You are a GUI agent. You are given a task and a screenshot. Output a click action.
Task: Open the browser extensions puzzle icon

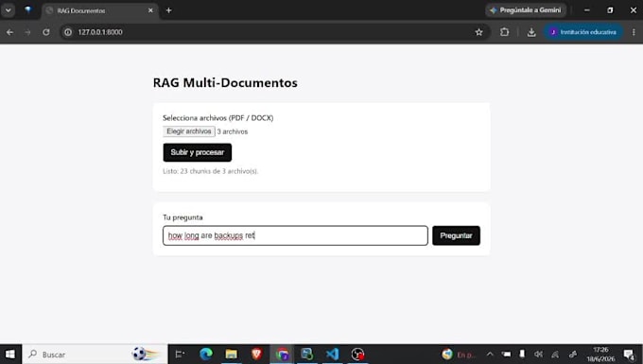(x=504, y=32)
